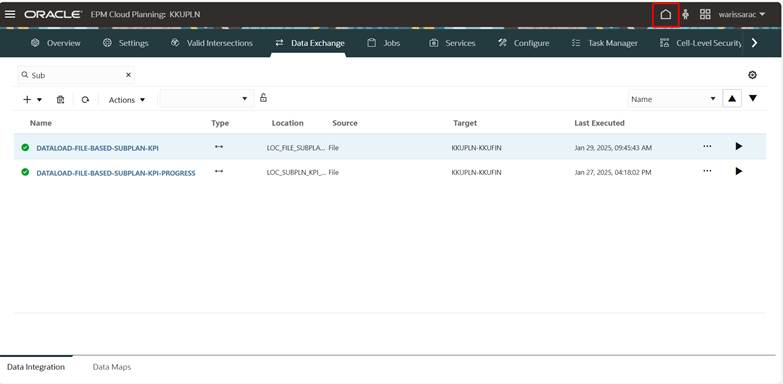Select the Data Exchange tab
The image size is (783, 384).
[x=310, y=43]
